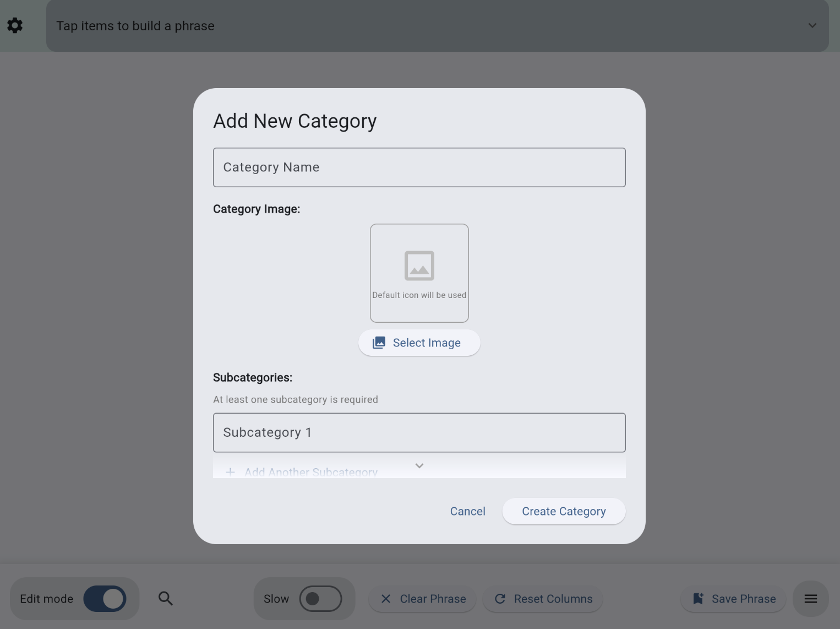Click the bookmark icon on Save Phrase

[698, 599]
